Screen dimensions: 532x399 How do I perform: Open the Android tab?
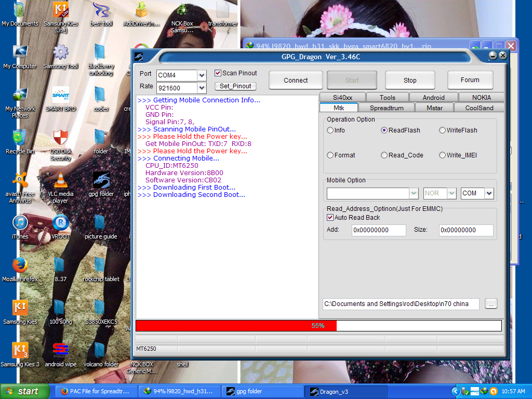433,97
